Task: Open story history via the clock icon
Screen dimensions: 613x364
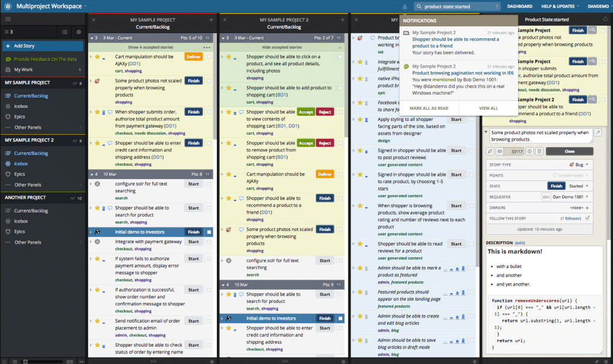Action: click(530, 151)
